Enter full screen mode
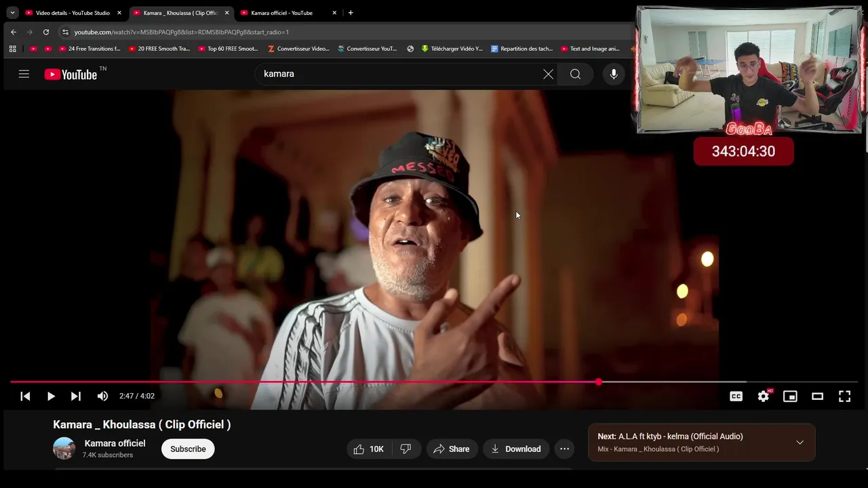The width and height of the screenshot is (868, 488). click(844, 396)
